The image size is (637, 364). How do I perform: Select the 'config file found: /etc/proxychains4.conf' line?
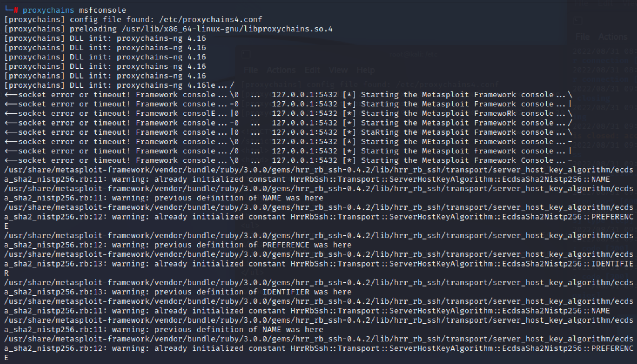pyautogui.click(x=133, y=20)
